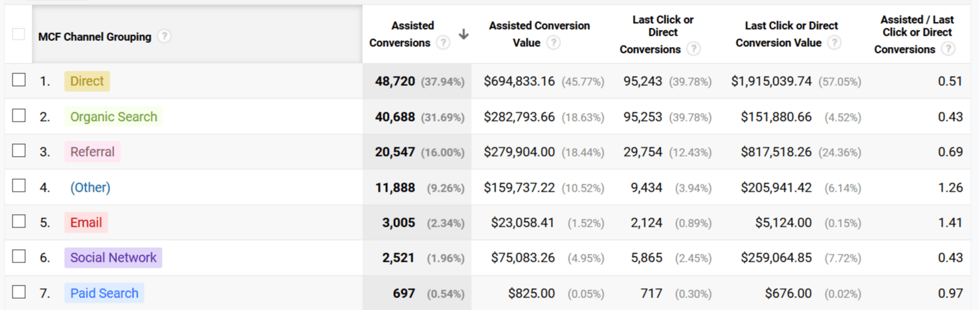Select value $151,880.66 in Organic Search row

[776, 117]
